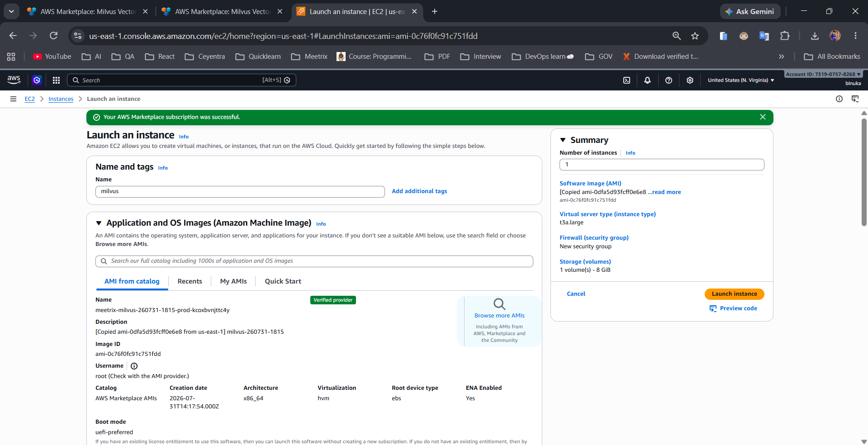Switch to second AWS Marketplace Milvus tab
Screen dimensions: 868x445
pos(223,11)
